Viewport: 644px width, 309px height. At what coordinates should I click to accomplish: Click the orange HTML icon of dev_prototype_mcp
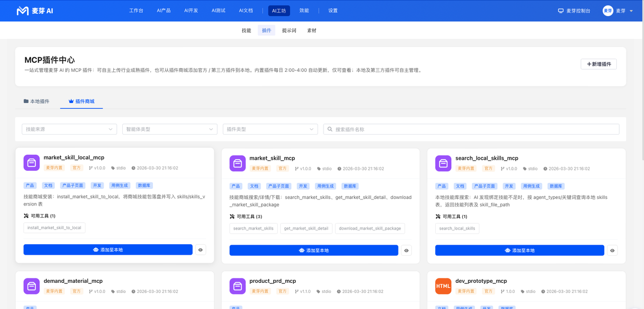click(443, 286)
